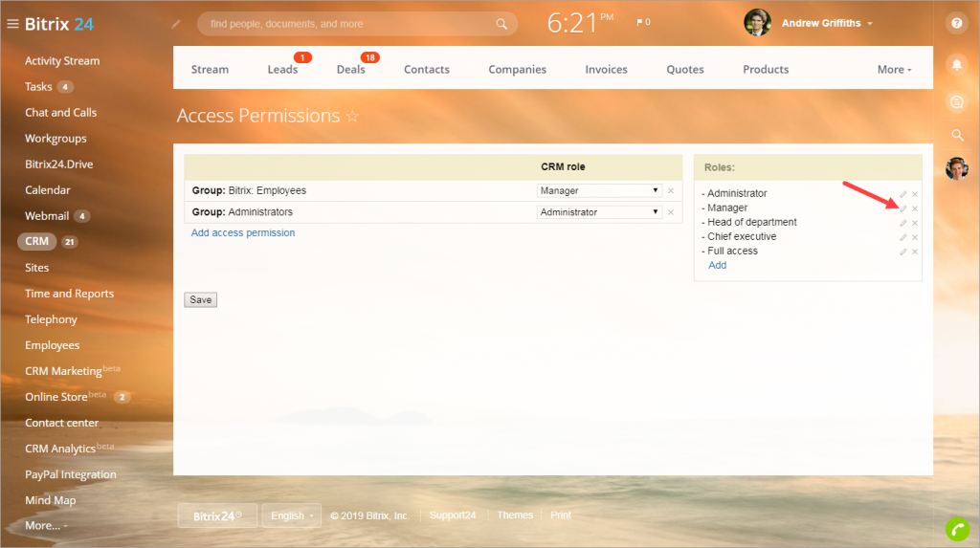The width and height of the screenshot is (980, 548).
Task: Click the Save button
Action: [x=201, y=300]
